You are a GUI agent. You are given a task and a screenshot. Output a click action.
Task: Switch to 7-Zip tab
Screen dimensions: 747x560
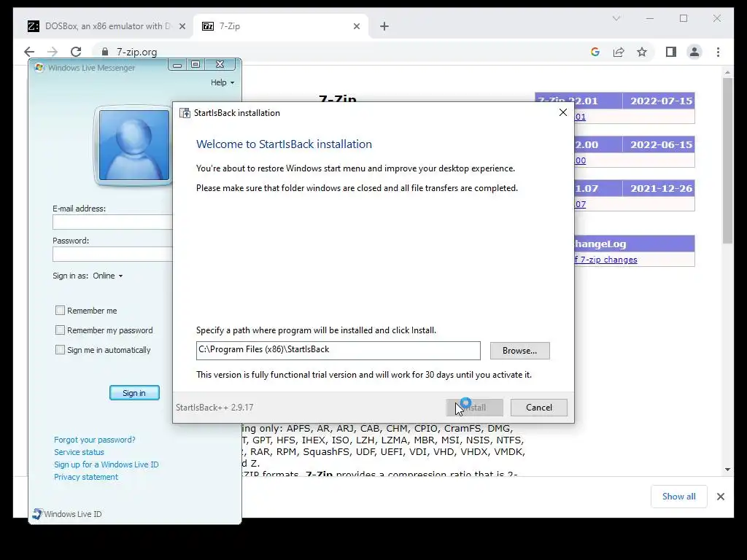[x=281, y=26]
